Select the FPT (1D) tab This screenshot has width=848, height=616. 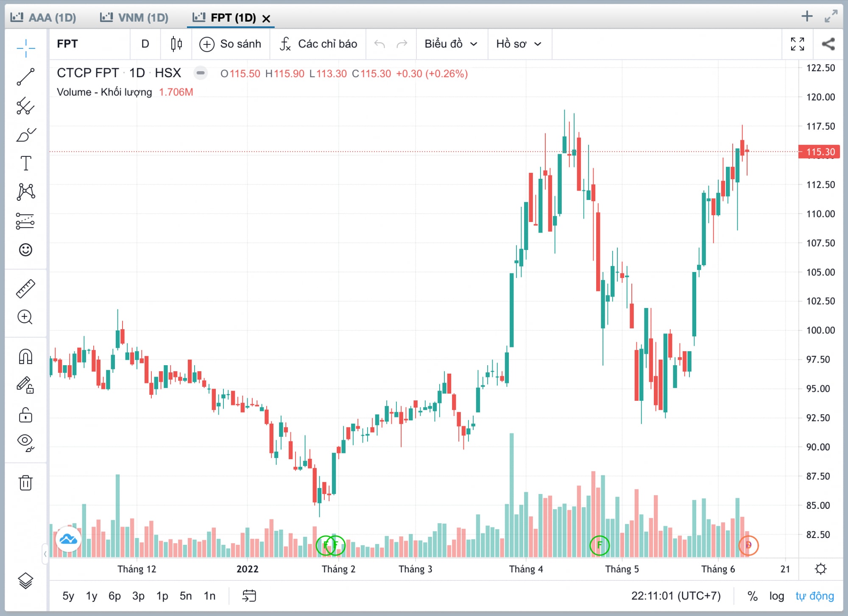click(225, 18)
